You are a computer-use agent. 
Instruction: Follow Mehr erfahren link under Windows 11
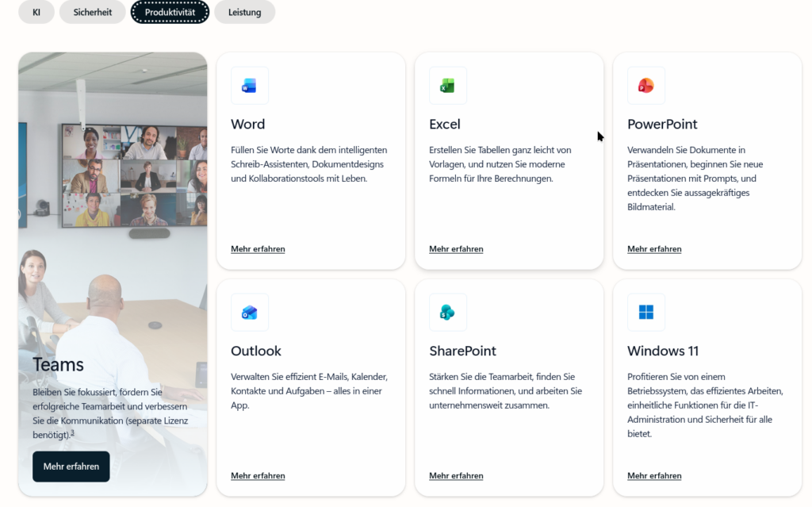pos(654,476)
